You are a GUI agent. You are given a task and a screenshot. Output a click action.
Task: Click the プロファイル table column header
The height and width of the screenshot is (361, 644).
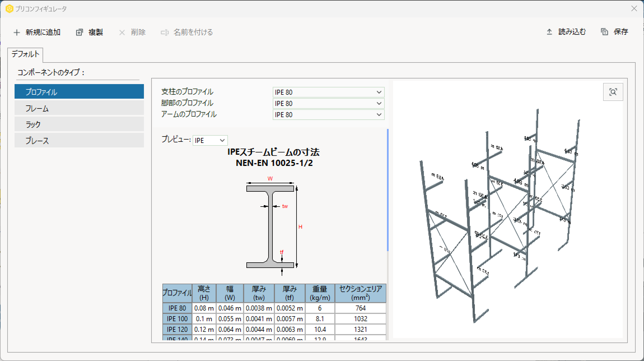tap(177, 293)
